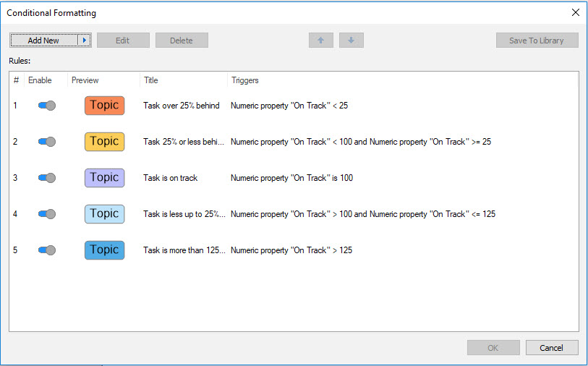
Task: Turn off rule 4 enable switch
Action: [x=47, y=214]
